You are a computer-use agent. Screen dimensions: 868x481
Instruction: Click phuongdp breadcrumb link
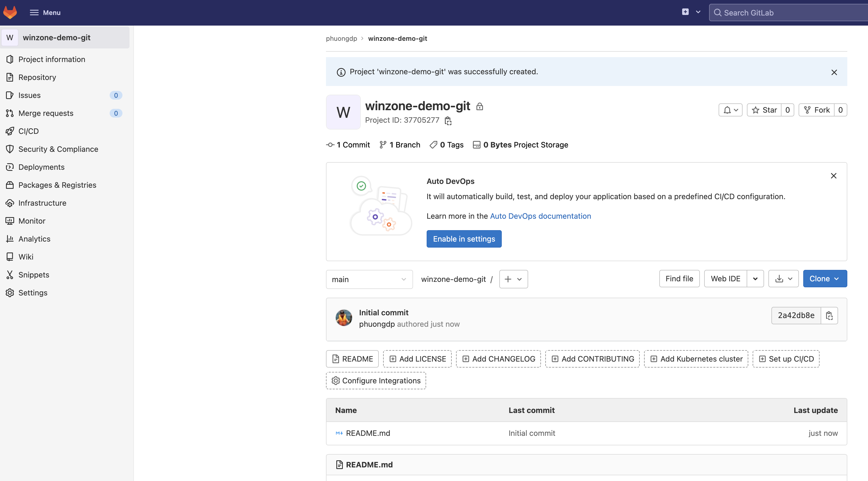point(341,38)
